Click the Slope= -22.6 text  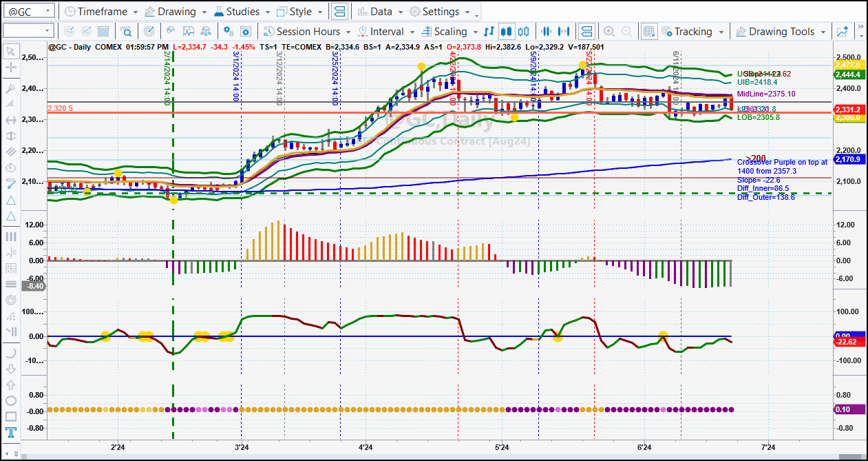pyautogui.click(x=759, y=180)
